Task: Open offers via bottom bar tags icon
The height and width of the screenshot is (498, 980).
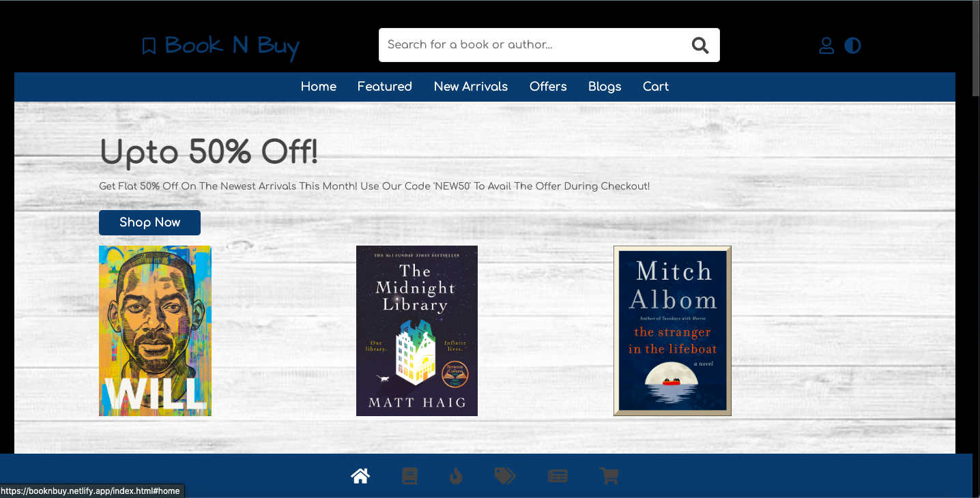Action: [x=505, y=475]
